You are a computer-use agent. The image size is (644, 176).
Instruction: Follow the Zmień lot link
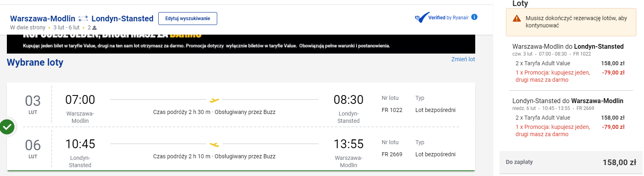pyautogui.click(x=463, y=59)
